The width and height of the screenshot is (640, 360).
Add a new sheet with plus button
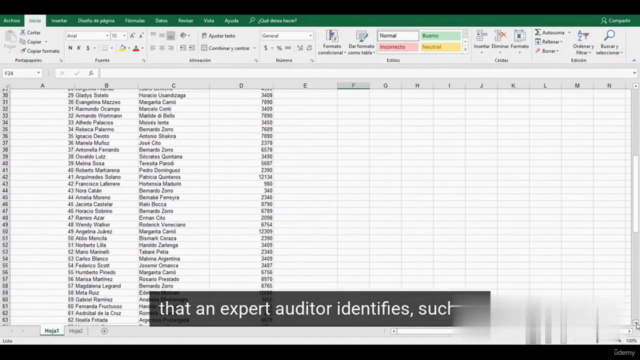pos(104,331)
